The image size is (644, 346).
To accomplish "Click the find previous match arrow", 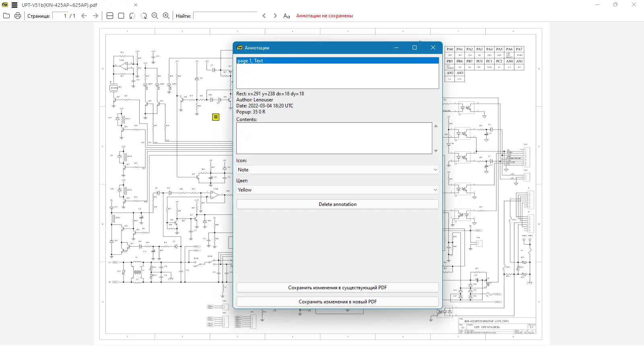I will [x=264, y=16].
